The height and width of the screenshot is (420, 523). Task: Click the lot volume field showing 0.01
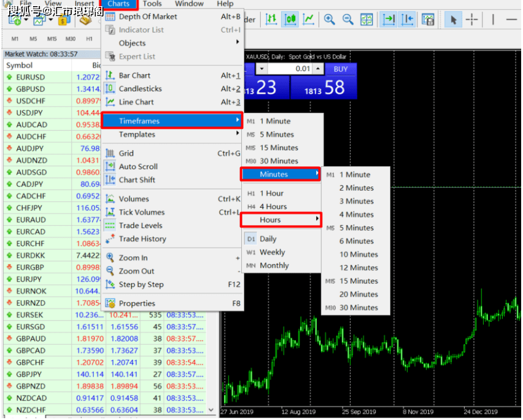pyautogui.click(x=290, y=69)
